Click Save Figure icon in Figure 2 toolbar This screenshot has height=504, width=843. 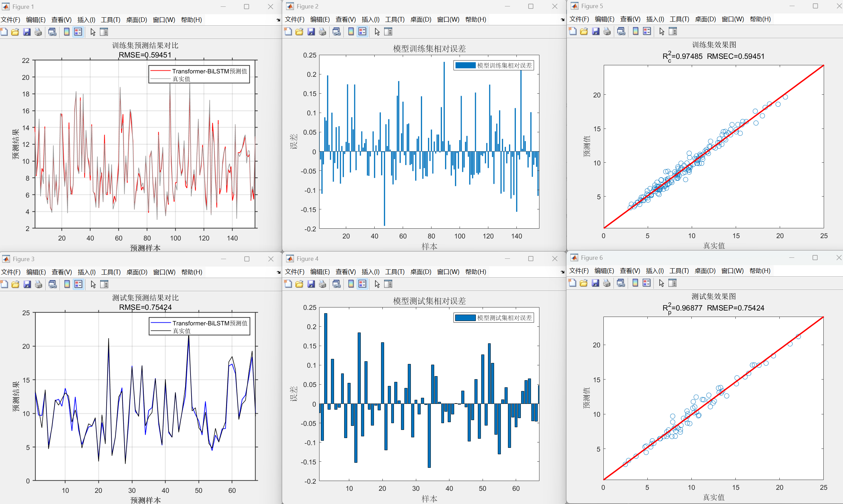(311, 31)
